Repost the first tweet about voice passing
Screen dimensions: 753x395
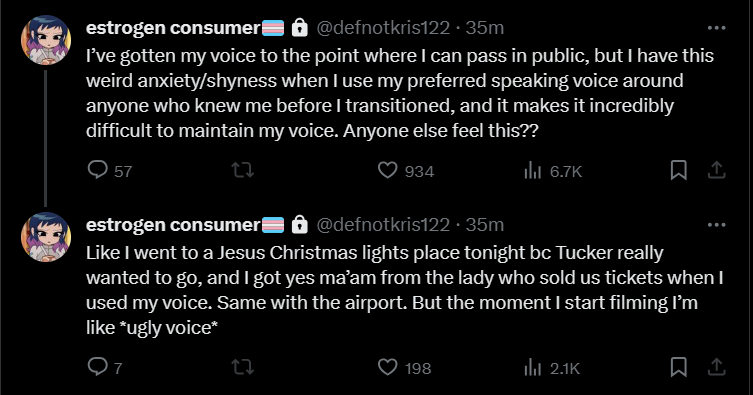pos(243,170)
